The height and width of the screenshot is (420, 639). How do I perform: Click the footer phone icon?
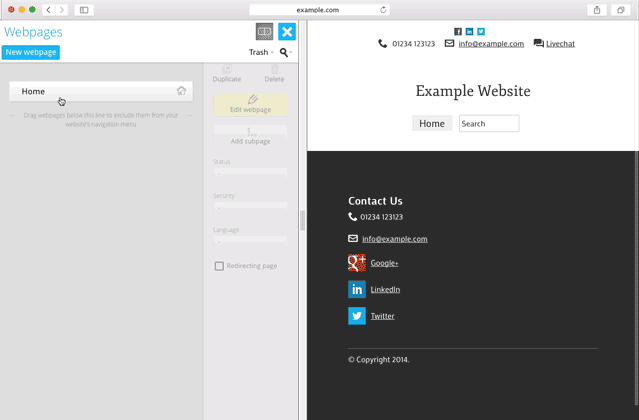tap(353, 217)
